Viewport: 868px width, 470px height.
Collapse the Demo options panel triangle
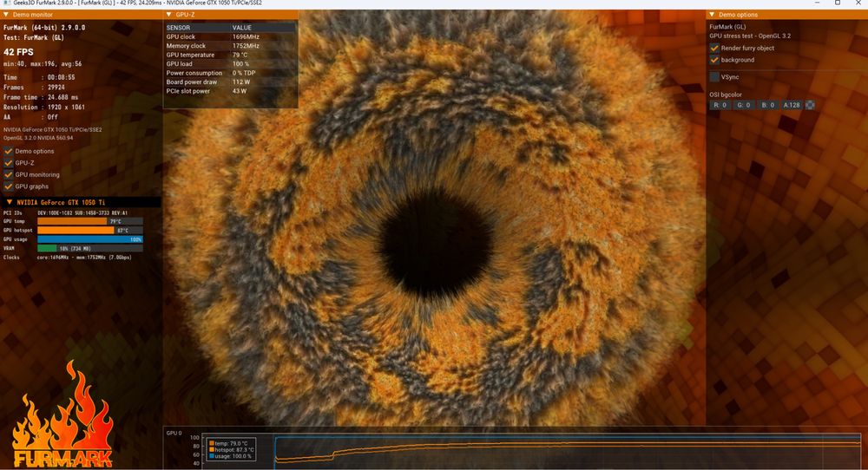(712, 15)
